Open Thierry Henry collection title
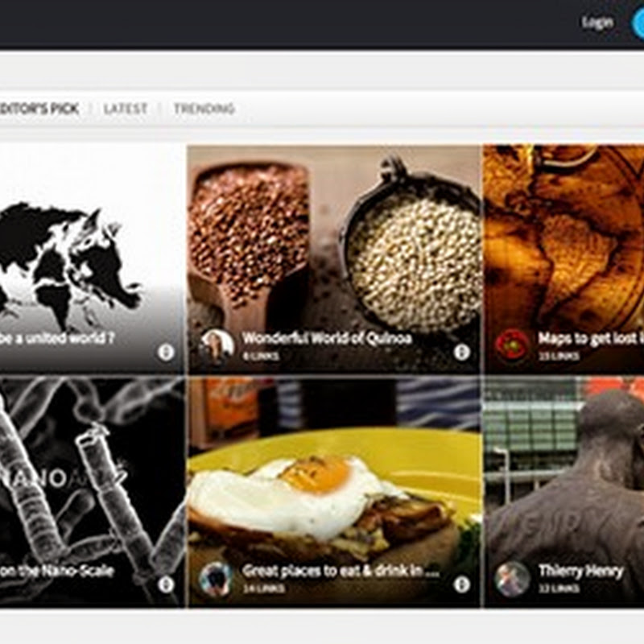Screen dimensions: 644x644 (x=580, y=571)
